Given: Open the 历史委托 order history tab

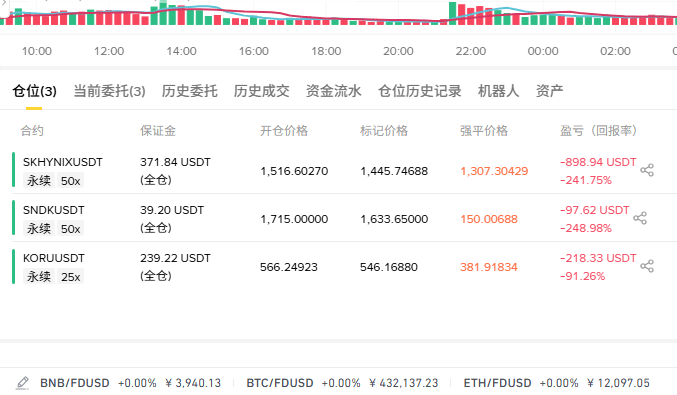Looking at the screenshot, I should pyautogui.click(x=190, y=91).
